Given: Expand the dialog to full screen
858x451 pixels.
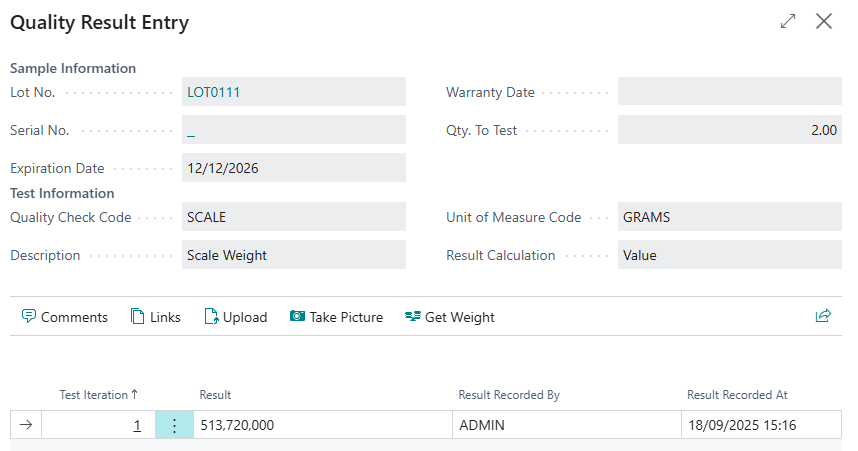Looking at the screenshot, I should point(788,21).
